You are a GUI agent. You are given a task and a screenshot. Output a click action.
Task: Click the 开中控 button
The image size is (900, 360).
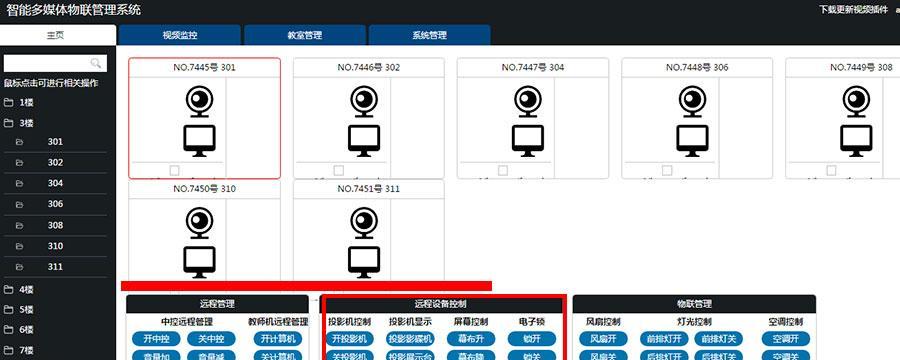[x=156, y=339]
